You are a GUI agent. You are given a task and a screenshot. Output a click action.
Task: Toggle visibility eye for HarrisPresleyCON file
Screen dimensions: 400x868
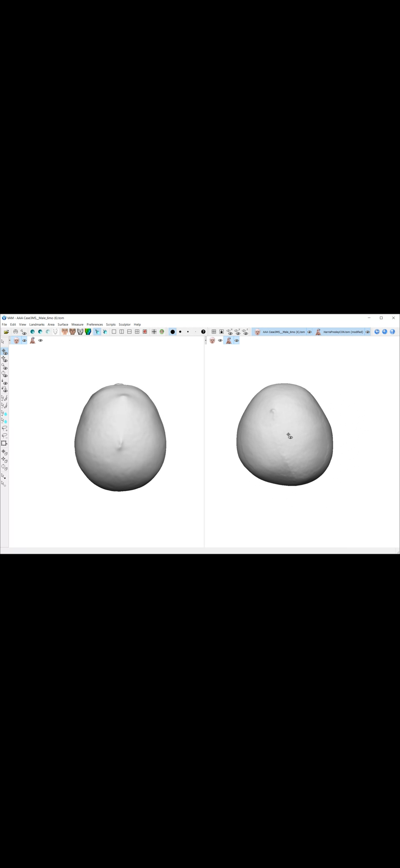[367, 332]
